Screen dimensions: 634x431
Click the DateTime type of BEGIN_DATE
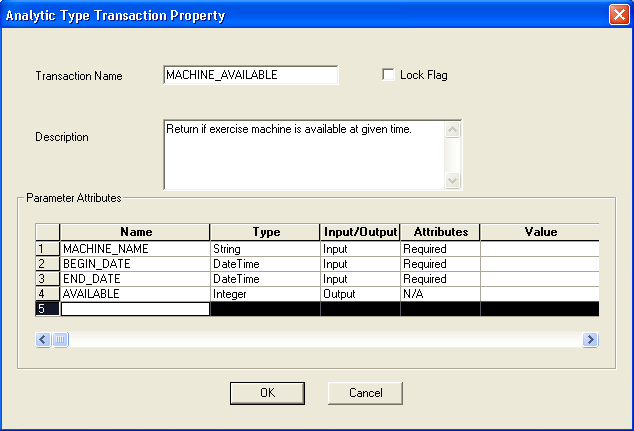(x=265, y=264)
